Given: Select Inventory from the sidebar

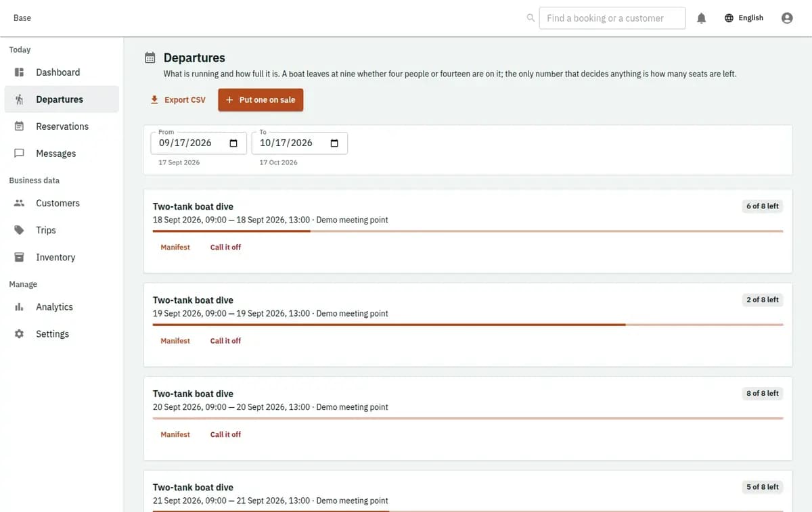Looking at the screenshot, I should pos(62,257).
